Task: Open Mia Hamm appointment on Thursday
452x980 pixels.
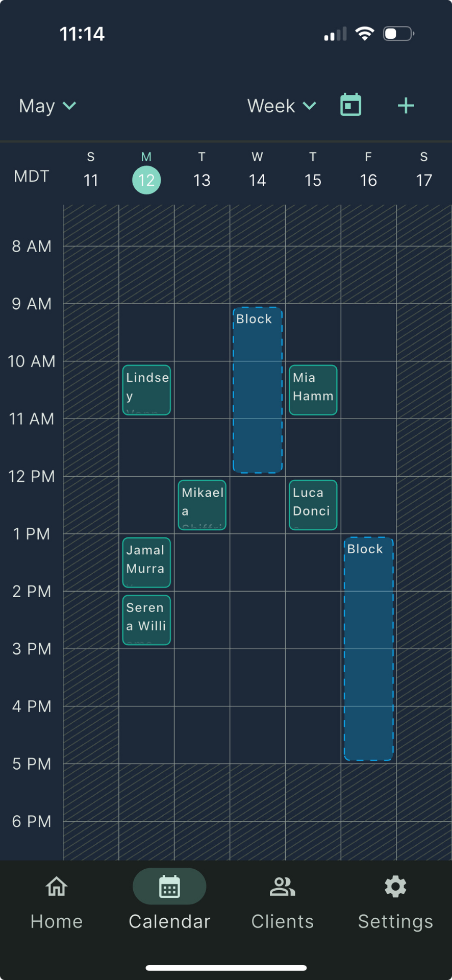Action: (x=313, y=390)
